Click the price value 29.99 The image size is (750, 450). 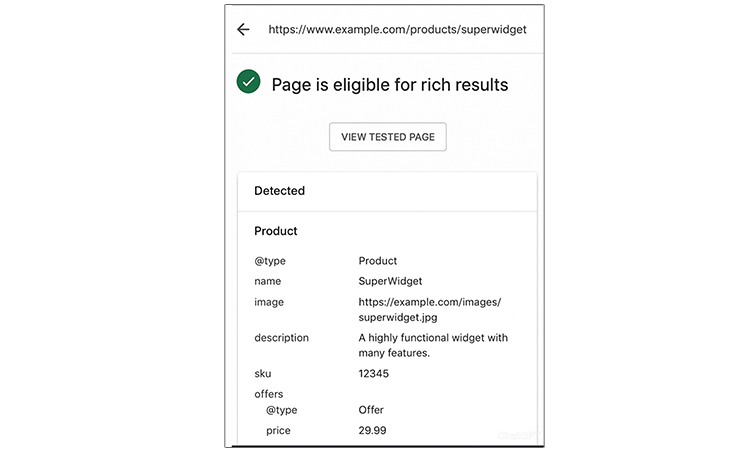click(x=372, y=430)
